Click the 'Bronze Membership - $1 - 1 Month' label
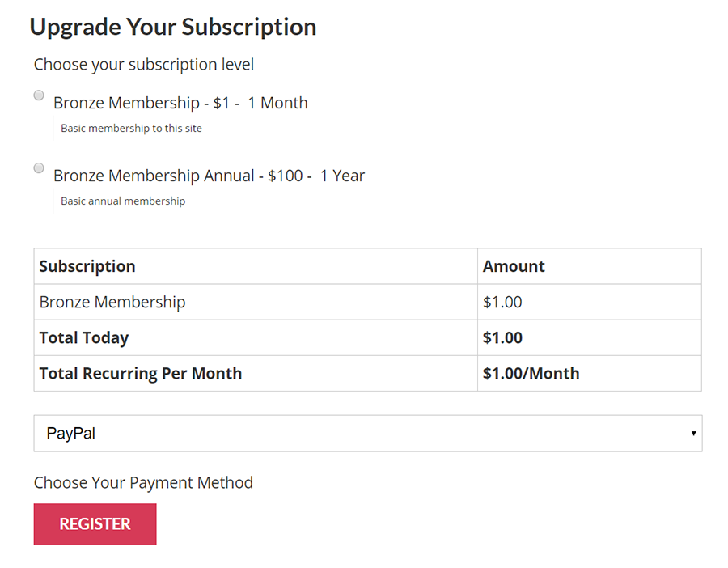The width and height of the screenshot is (728, 568). click(x=180, y=103)
